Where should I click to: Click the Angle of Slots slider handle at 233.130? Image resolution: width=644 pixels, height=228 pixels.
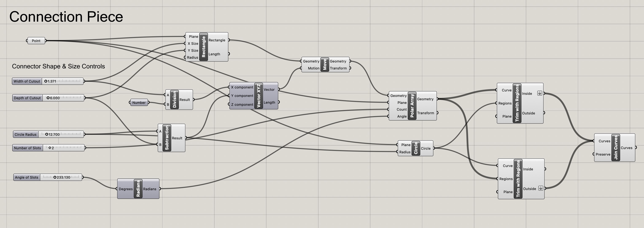[x=55, y=177]
